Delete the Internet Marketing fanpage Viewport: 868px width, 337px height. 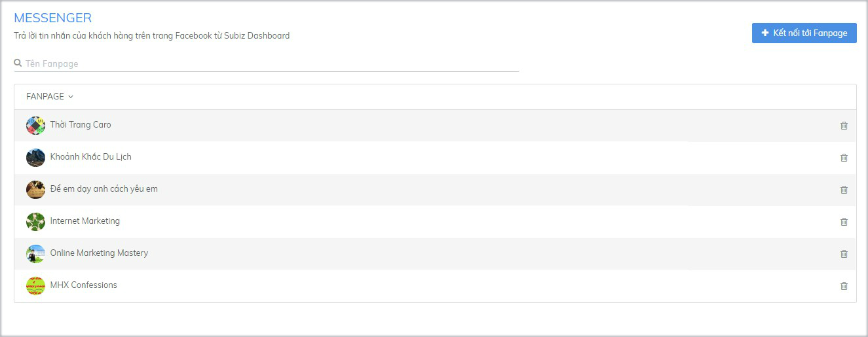pos(844,222)
